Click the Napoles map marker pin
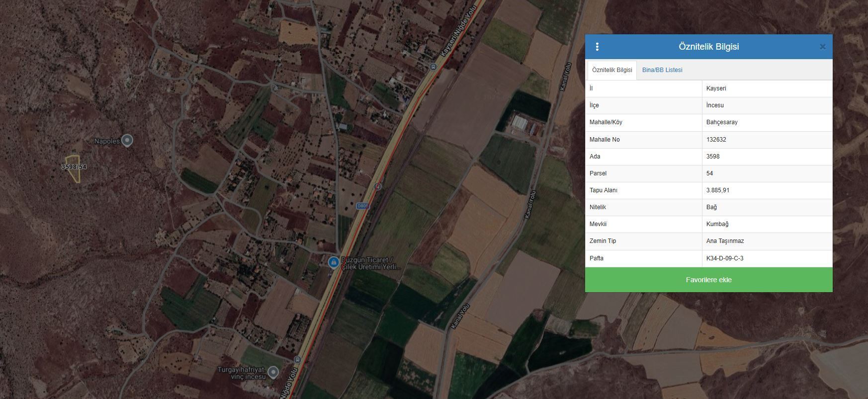868x399 pixels. 127,141
